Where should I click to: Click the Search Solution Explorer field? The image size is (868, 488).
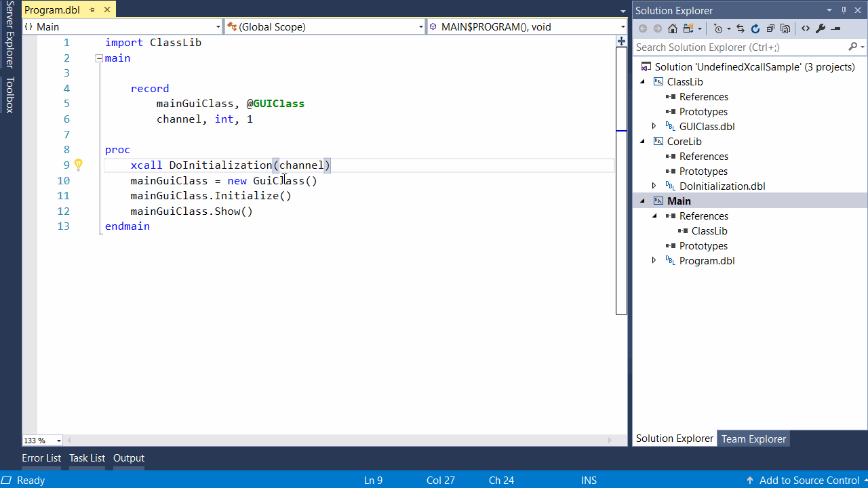click(741, 47)
